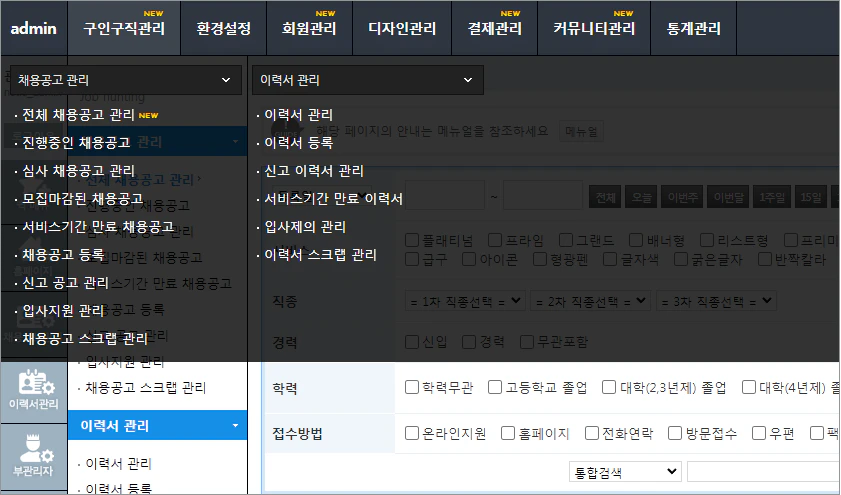Open 환경설정 top menu

[x=224, y=28]
